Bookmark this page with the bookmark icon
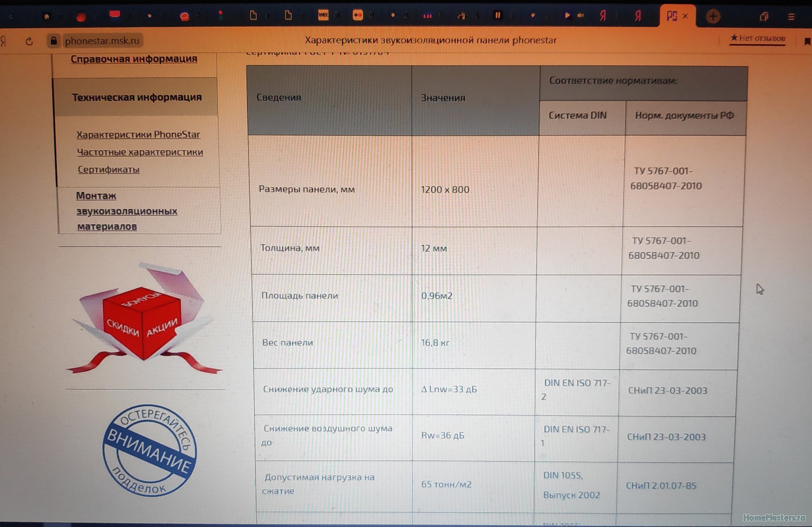This screenshot has height=527, width=812. point(807,41)
